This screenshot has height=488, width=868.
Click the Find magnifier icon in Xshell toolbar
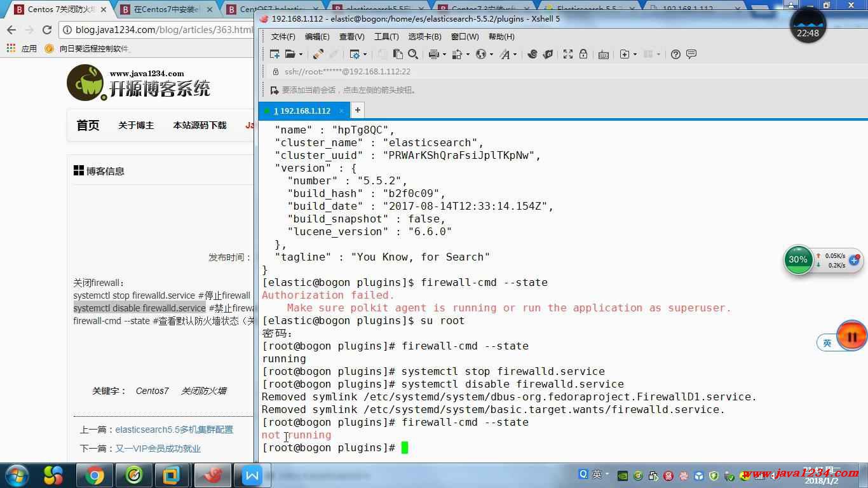(x=413, y=54)
